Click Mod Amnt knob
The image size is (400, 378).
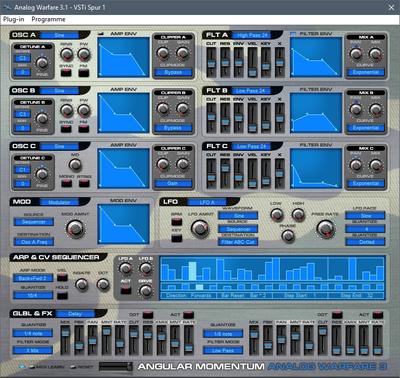coord(75,228)
